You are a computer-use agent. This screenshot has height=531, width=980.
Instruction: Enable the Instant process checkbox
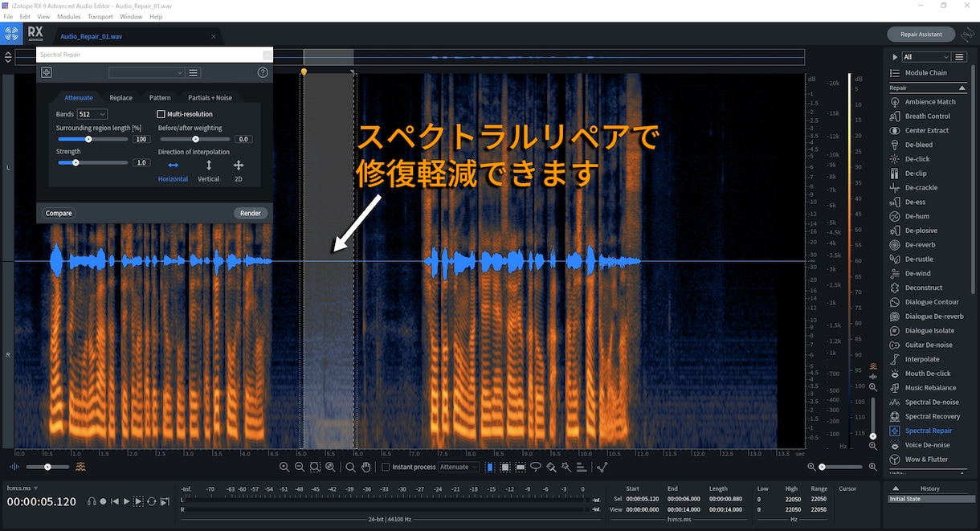click(386, 467)
